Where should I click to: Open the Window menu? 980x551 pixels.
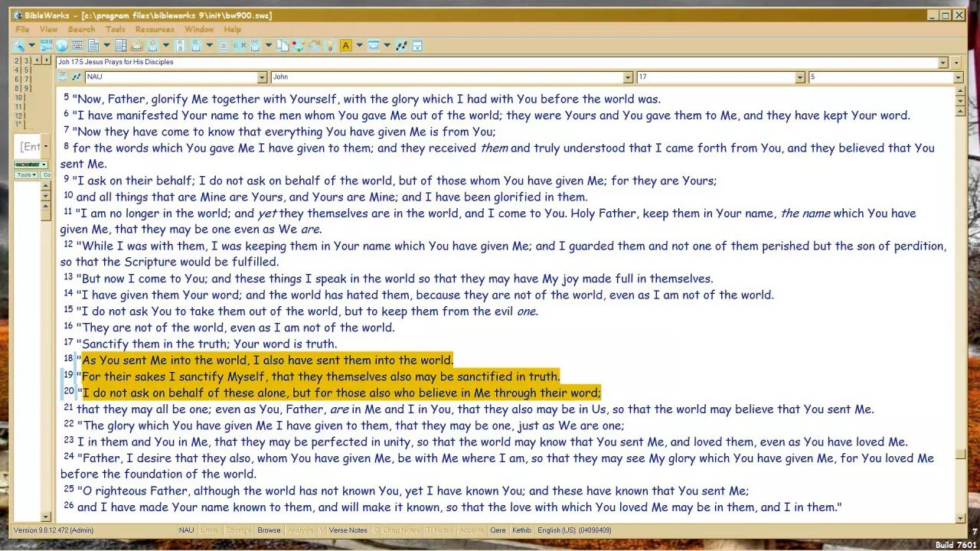[199, 29]
